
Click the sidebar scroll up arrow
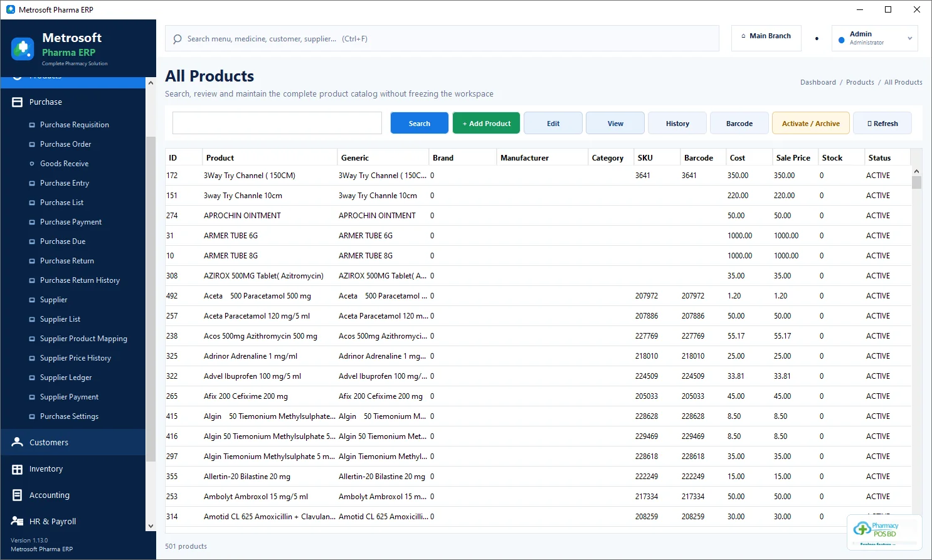click(x=151, y=83)
